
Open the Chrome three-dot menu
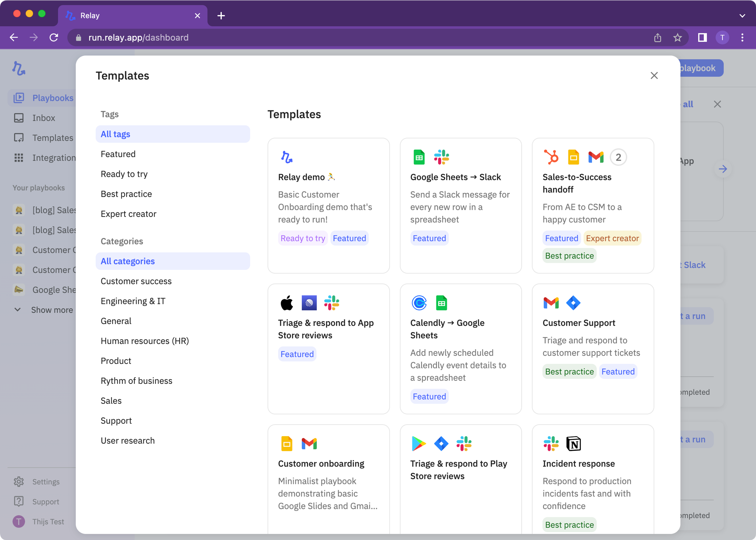click(x=742, y=38)
